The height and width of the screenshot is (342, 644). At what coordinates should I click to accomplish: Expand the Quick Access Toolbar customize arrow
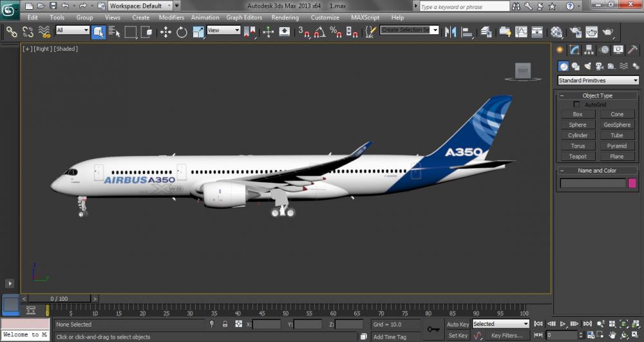[x=177, y=6]
